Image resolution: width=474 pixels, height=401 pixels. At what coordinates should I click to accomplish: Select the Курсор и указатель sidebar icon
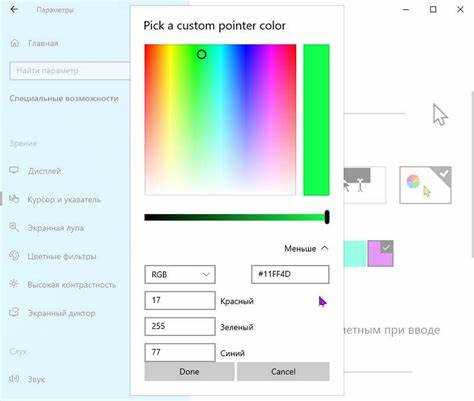pyautogui.click(x=14, y=199)
